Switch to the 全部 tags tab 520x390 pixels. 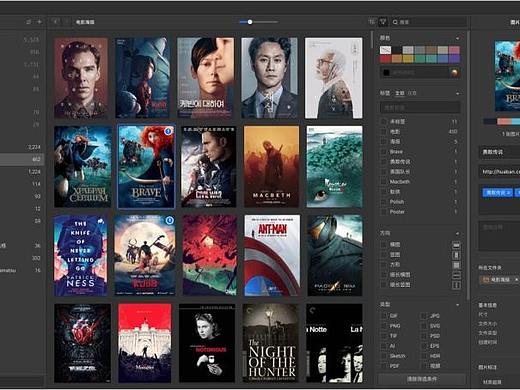[x=400, y=93]
